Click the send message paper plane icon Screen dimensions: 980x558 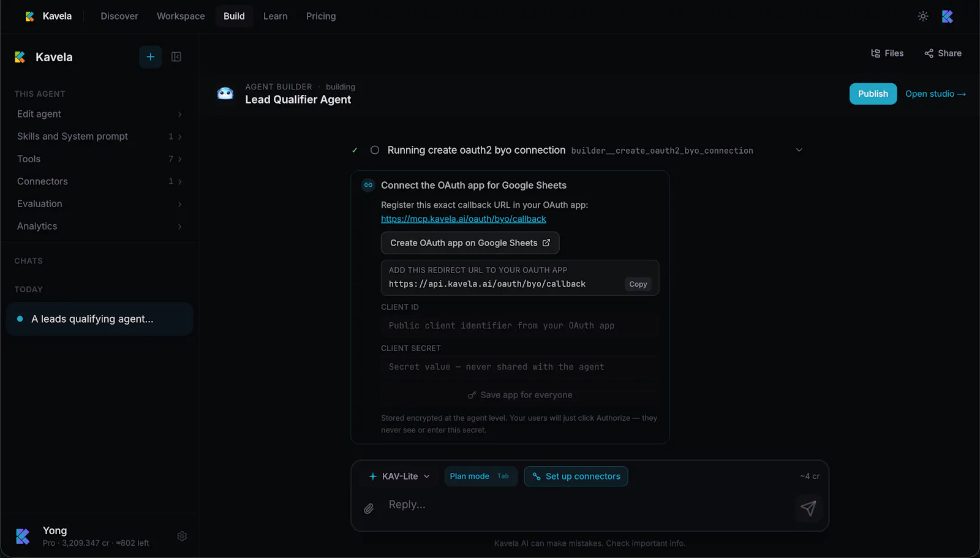point(809,508)
